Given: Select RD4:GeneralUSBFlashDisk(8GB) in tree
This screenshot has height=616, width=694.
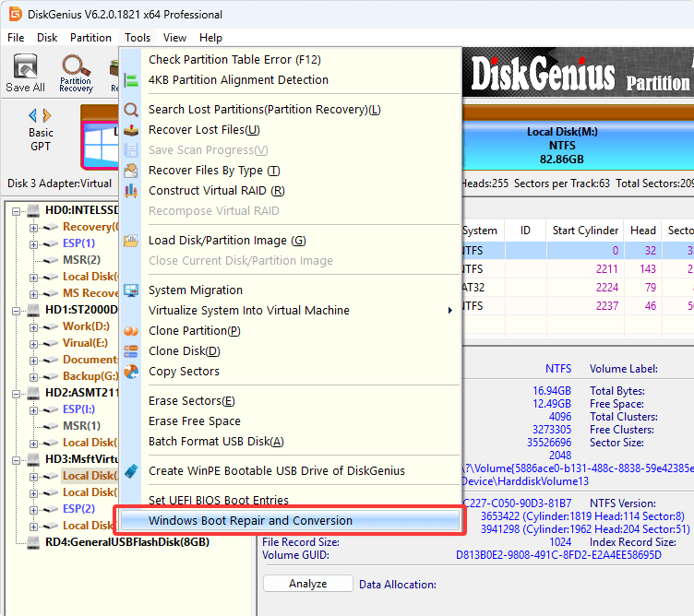Looking at the screenshot, I should click(127, 542).
